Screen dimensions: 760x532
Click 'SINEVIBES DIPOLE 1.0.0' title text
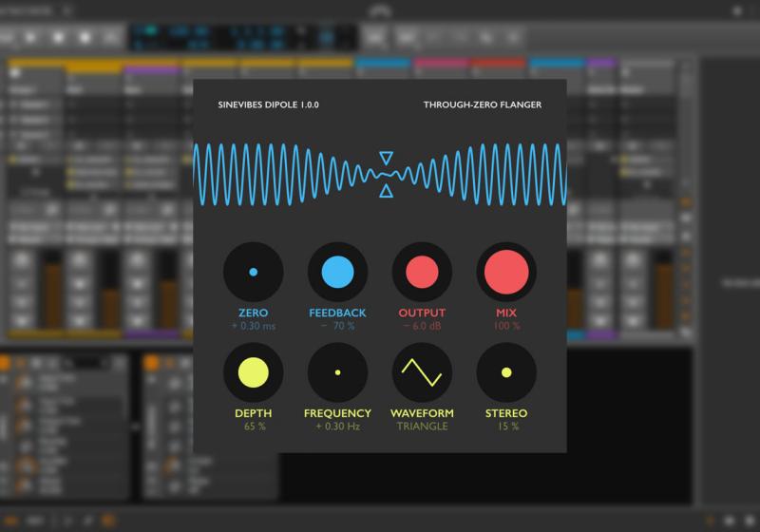pyautogui.click(x=269, y=104)
